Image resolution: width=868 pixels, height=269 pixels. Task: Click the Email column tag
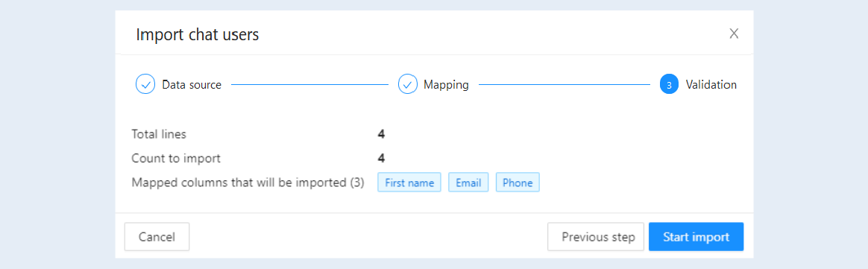[x=468, y=183]
